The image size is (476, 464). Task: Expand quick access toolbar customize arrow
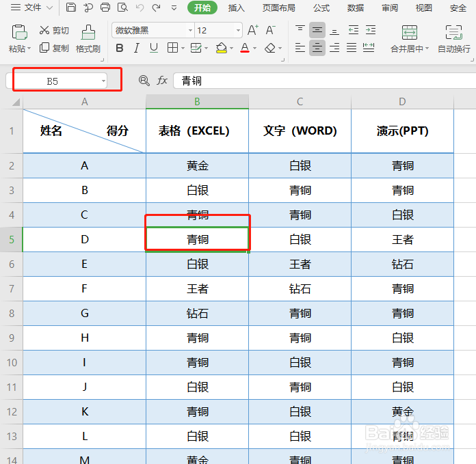pyautogui.click(x=174, y=8)
